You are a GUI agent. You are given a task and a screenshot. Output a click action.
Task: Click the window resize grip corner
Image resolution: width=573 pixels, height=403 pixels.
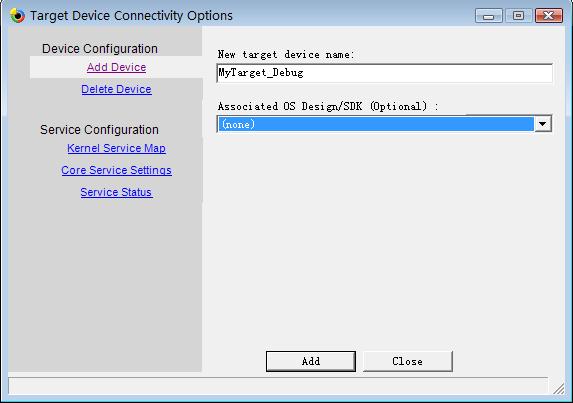(x=558, y=389)
